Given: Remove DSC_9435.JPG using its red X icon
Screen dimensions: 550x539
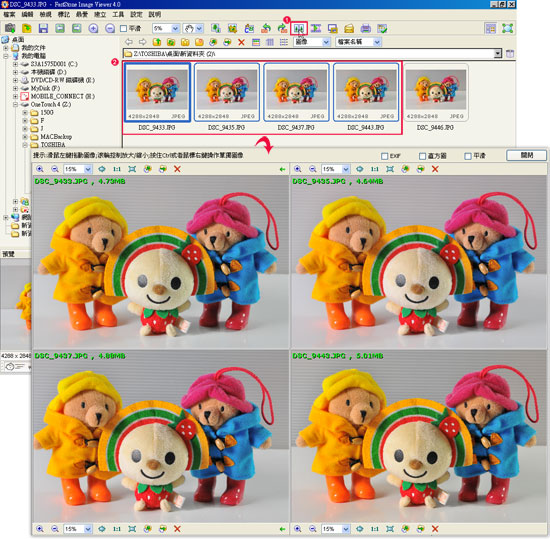Looking at the screenshot, I should 435,169.
